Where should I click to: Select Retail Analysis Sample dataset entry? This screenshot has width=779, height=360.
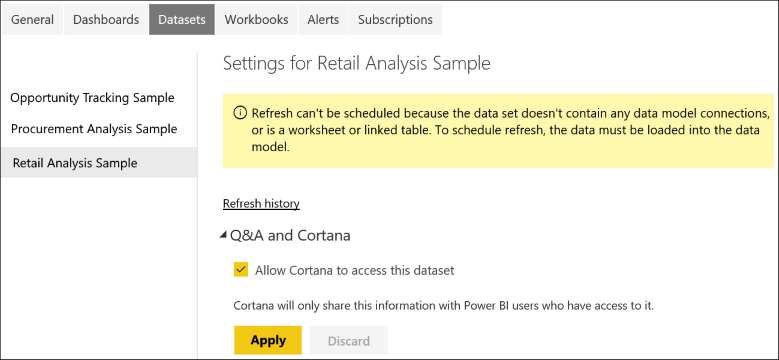coord(99,163)
